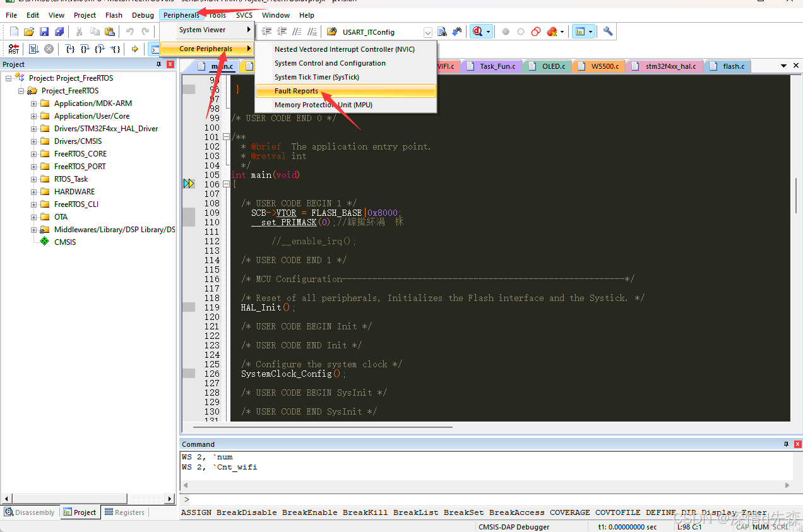Create a new file via toolbar icon

[14, 32]
